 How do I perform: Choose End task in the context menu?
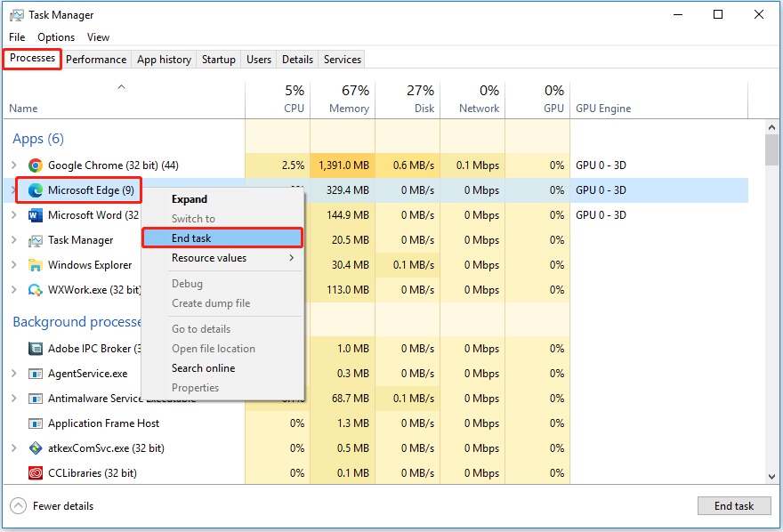222,238
